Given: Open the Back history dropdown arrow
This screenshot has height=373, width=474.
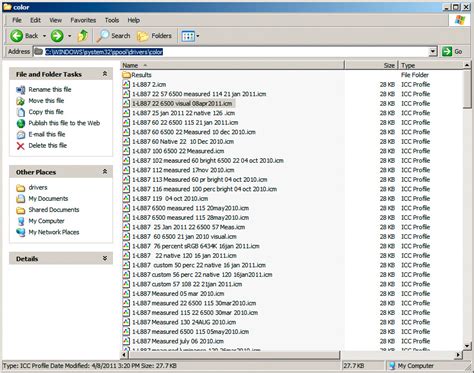Looking at the screenshot, I should coord(44,36).
